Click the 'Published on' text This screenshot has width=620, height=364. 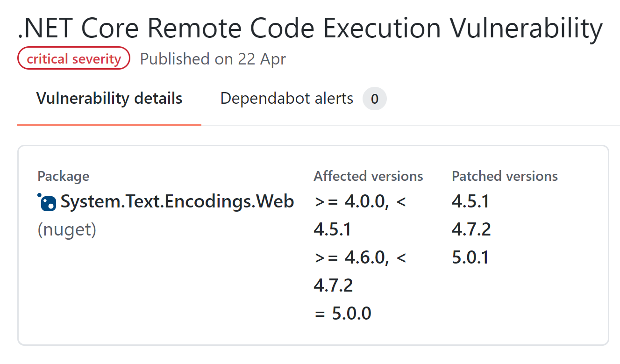click(187, 59)
